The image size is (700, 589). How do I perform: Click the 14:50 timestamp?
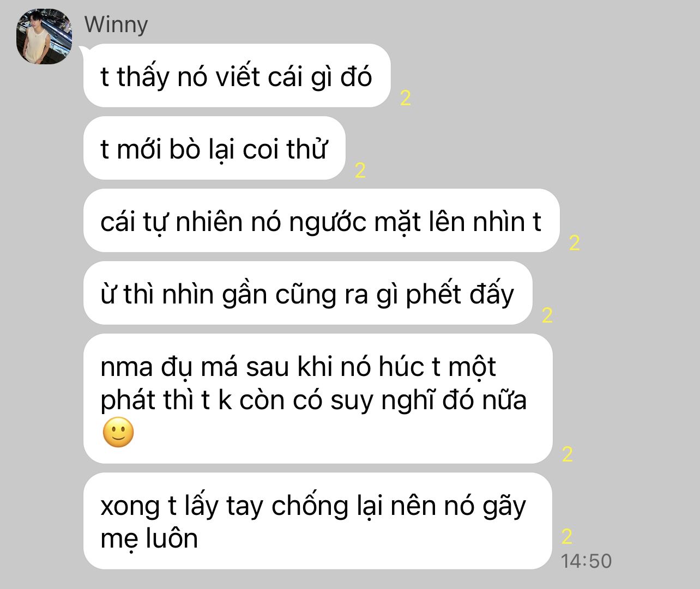click(586, 561)
